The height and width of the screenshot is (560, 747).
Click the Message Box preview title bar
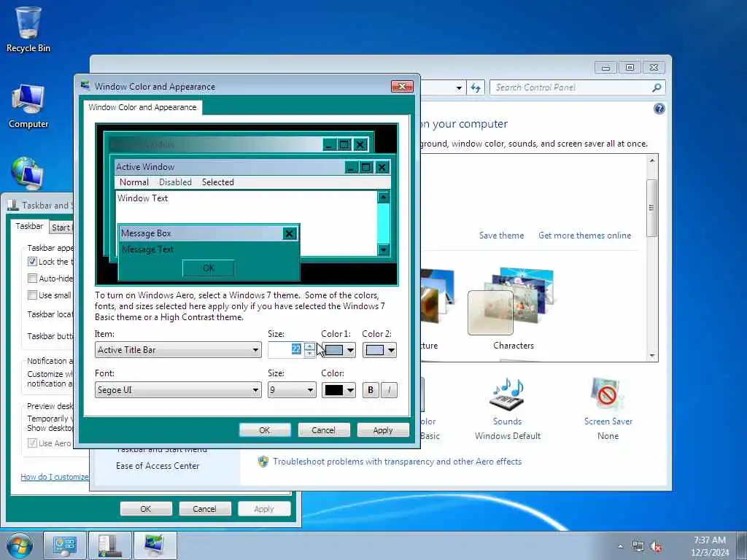pos(200,233)
